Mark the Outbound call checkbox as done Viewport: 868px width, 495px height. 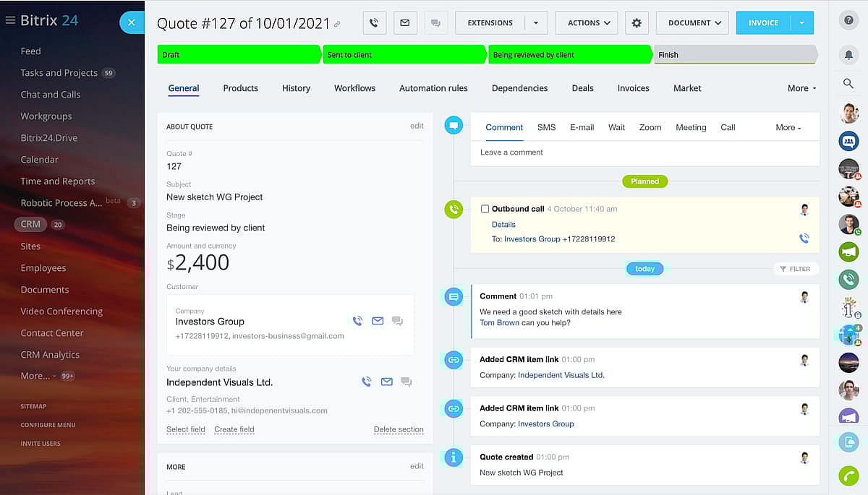485,209
